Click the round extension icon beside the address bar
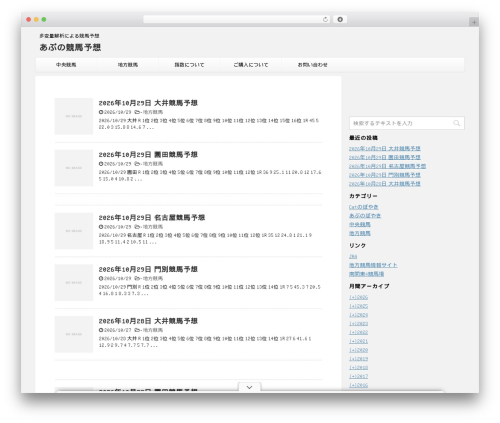Image resolution: width=500 pixels, height=423 pixels. click(340, 19)
